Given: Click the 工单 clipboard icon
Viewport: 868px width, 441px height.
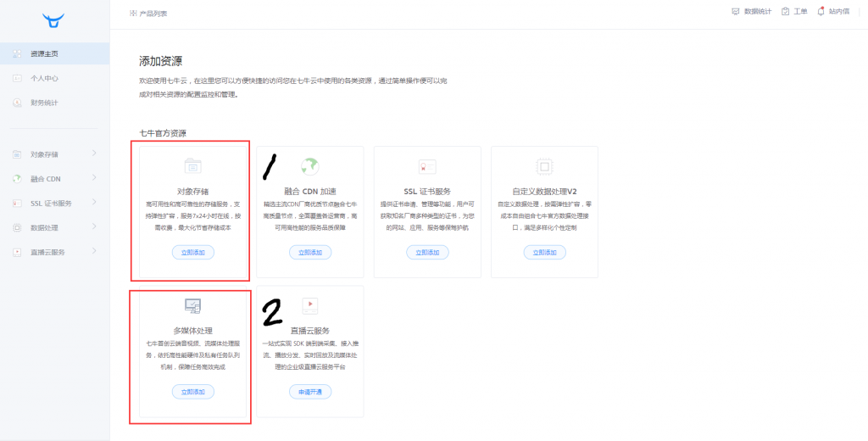Looking at the screenshot, I should (x=785, y=12).
